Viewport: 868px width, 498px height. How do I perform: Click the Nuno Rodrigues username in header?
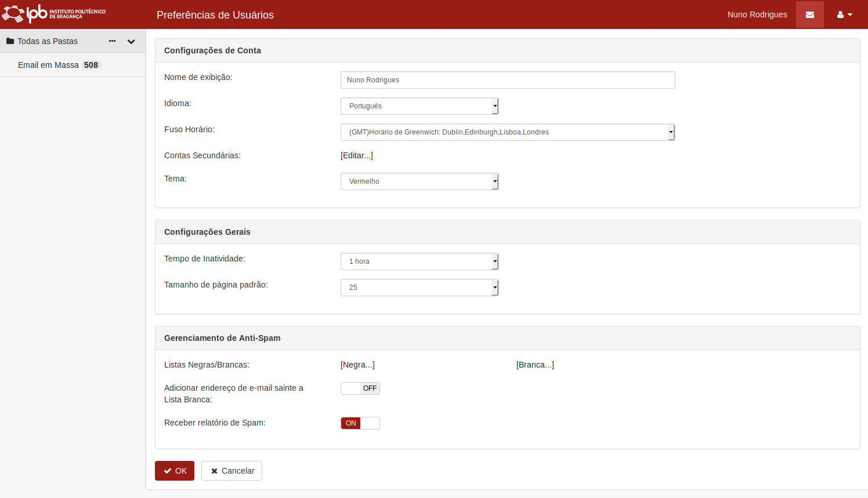tap(757, 14)
